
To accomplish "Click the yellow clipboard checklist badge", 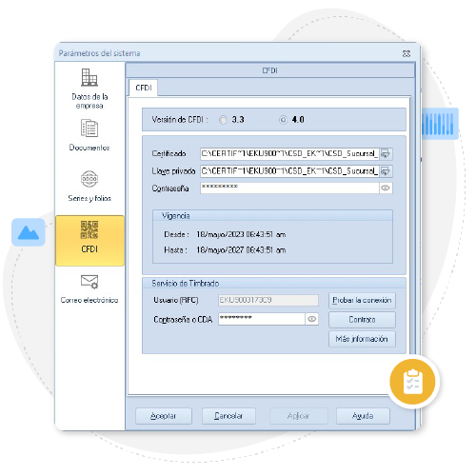I will click(x=412, y=382).
